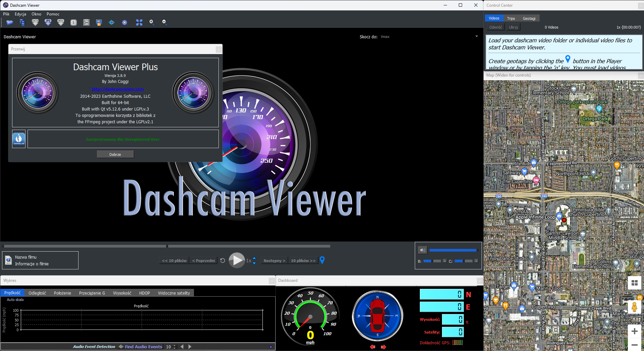Open the Plik menu
Viewport: 644px width, 351px height.
(6, 14)
